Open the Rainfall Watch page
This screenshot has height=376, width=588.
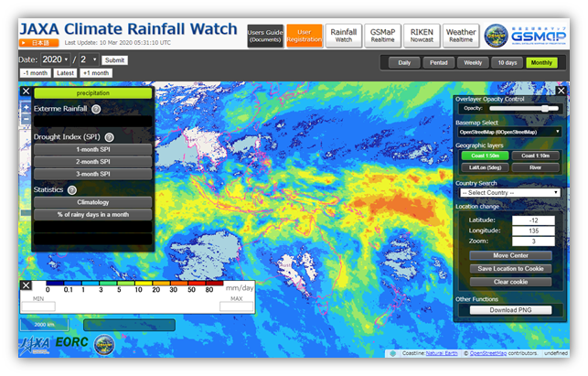(344, 36)
